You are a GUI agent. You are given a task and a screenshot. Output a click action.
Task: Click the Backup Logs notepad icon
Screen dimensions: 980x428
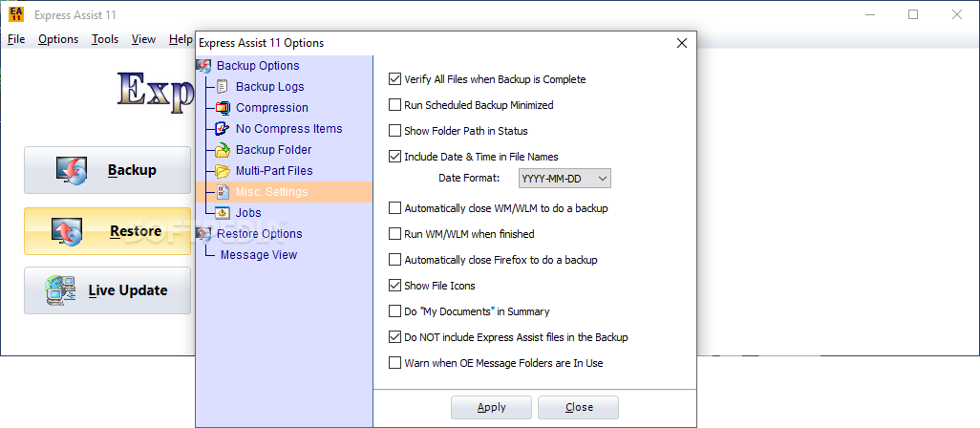pos(223,87)
